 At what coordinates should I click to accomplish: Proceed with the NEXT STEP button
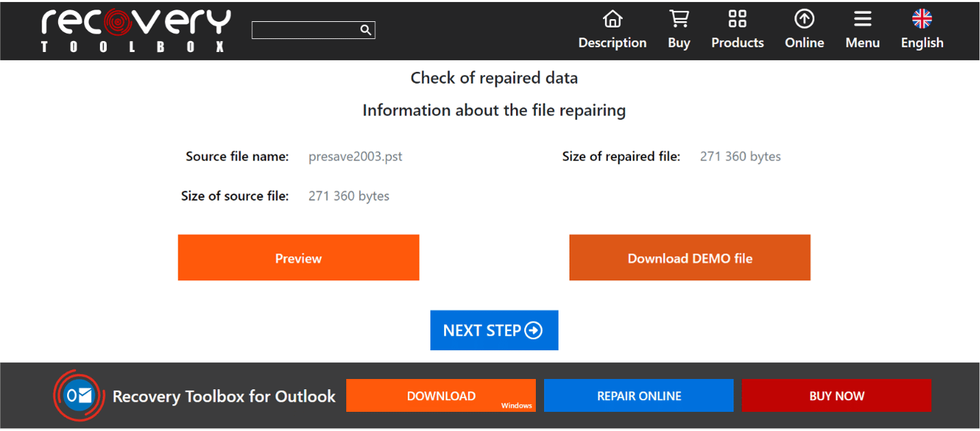[x=494, y=330]
